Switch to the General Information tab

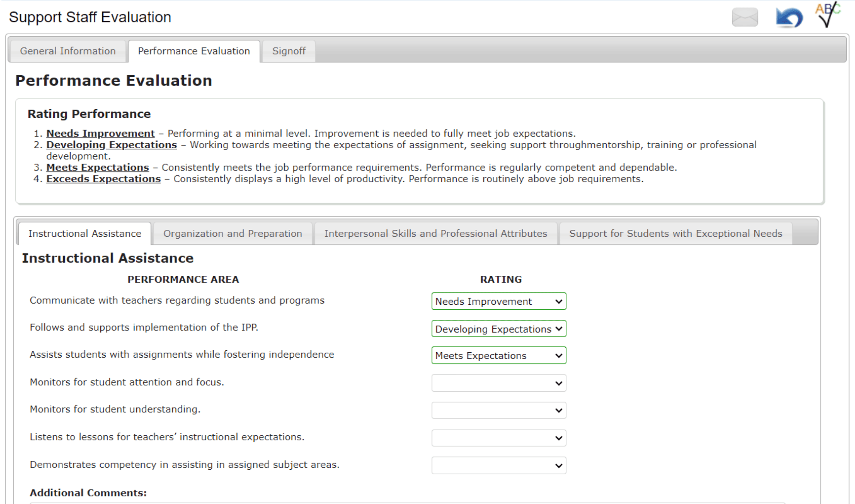click(68, 51)
